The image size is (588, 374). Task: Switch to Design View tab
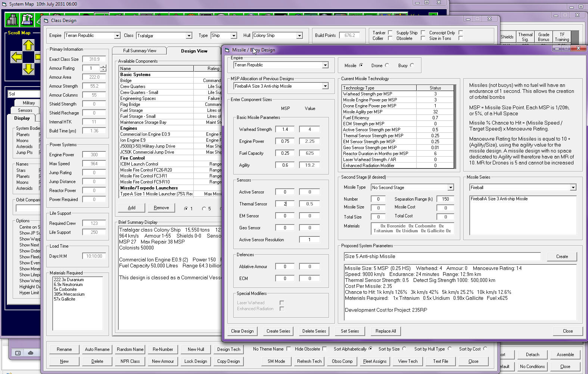(x=194, y=51)
